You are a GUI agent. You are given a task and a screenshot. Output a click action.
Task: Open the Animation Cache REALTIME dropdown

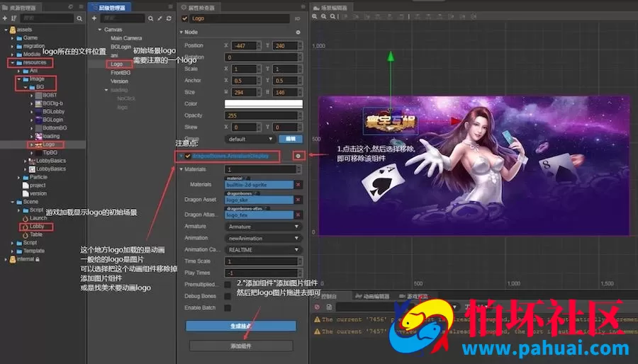(x=263, y=250)
